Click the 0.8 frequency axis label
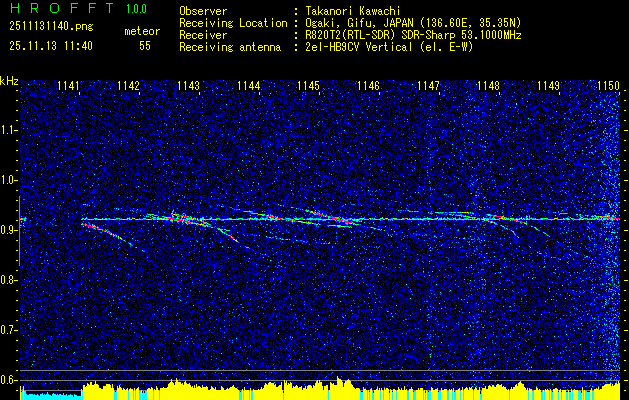The height and width of the screenshot is (400, 629). pos(8,280)
